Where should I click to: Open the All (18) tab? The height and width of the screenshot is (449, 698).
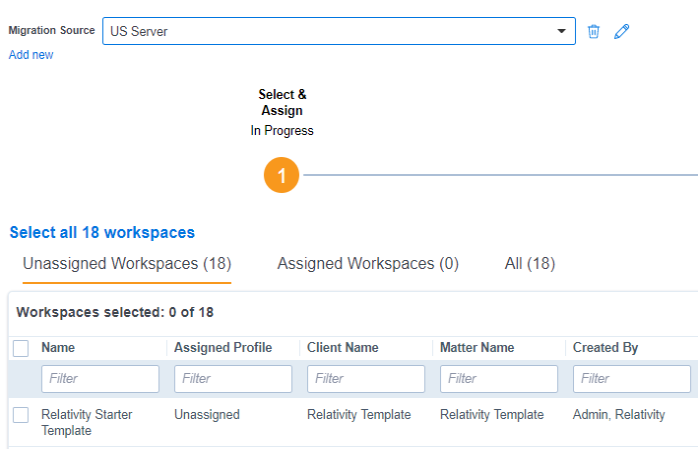[x=530, y=263]
